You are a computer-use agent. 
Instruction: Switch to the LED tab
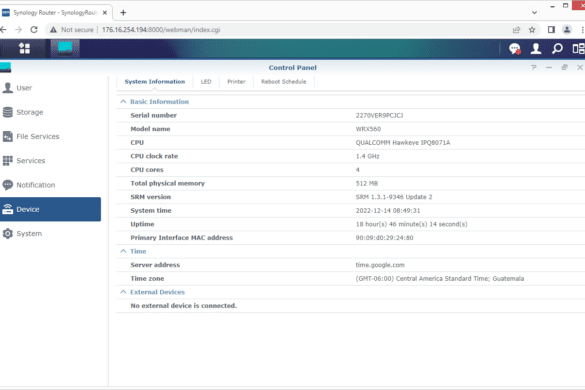(206, 81)
